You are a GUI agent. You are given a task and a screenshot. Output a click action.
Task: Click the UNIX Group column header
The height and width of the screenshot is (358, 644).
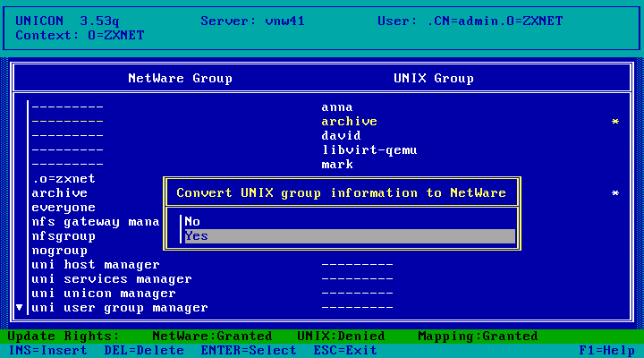pyautogui.click(x=433, y=78)
